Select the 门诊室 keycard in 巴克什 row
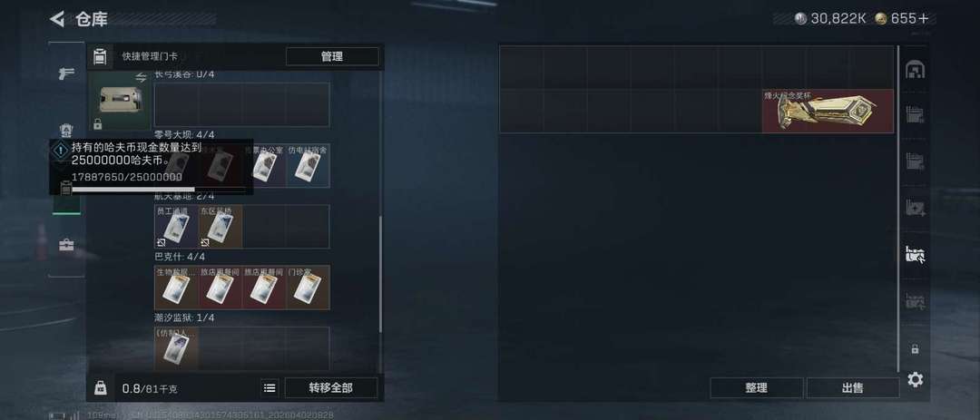The image size is (980, 420). 309,288
